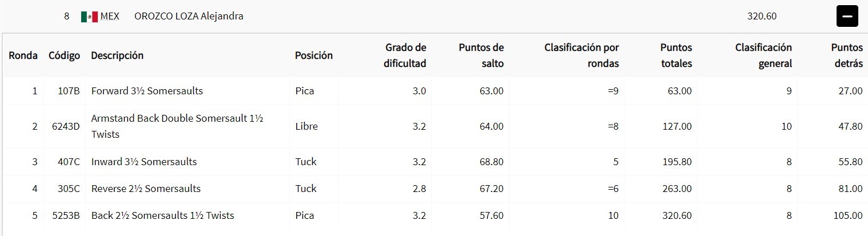Select athlete name OROZCO LOZA Alejandra
868x236 pixels.
coord(189,17)
